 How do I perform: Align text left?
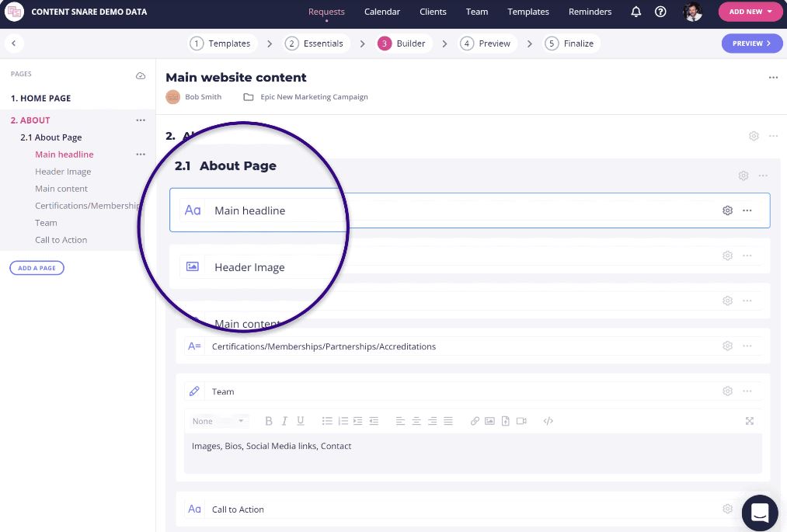coord(400,421)
